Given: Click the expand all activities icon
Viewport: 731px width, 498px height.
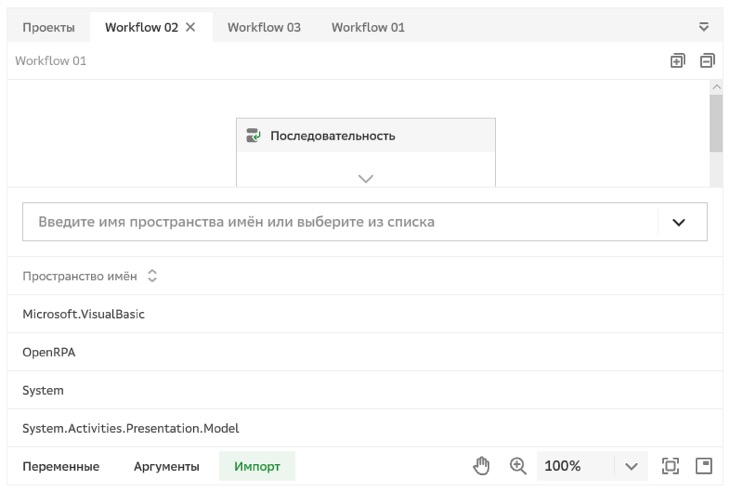Looking at the screenshot, I should click(x=677, y=61).
